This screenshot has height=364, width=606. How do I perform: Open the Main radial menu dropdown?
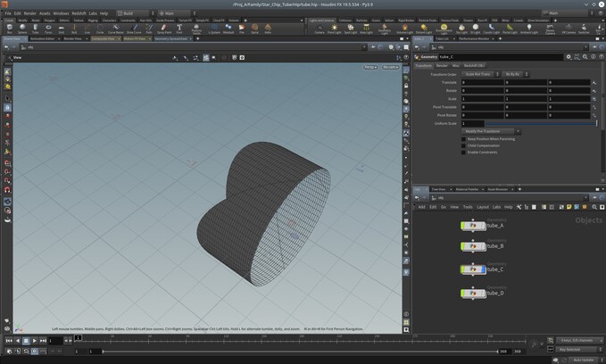(x=177, y=13)
